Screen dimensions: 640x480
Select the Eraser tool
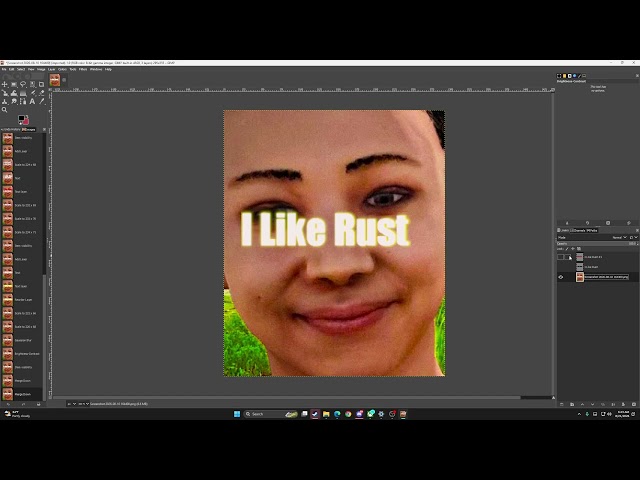pos(42,93)
